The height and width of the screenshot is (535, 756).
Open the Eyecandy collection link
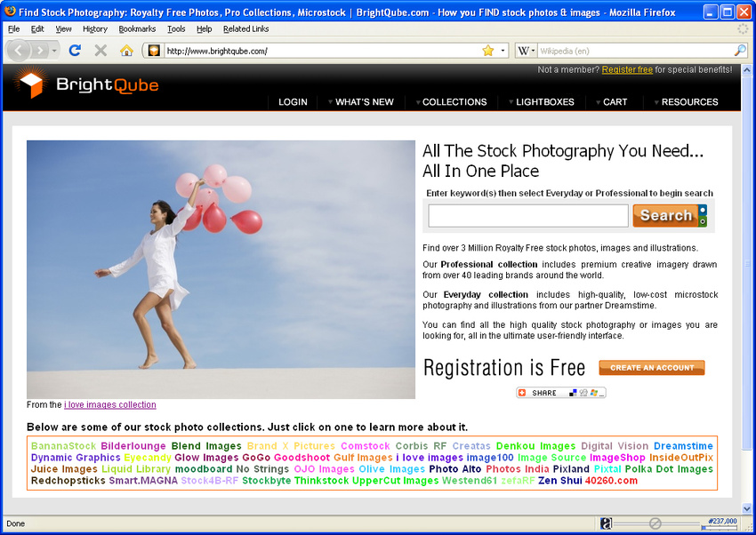pos(148,458)
